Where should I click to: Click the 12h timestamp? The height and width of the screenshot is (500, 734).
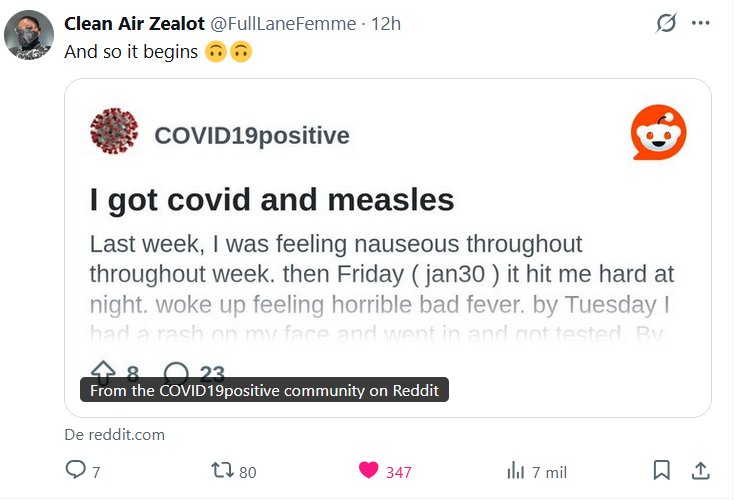coord(386,23)
